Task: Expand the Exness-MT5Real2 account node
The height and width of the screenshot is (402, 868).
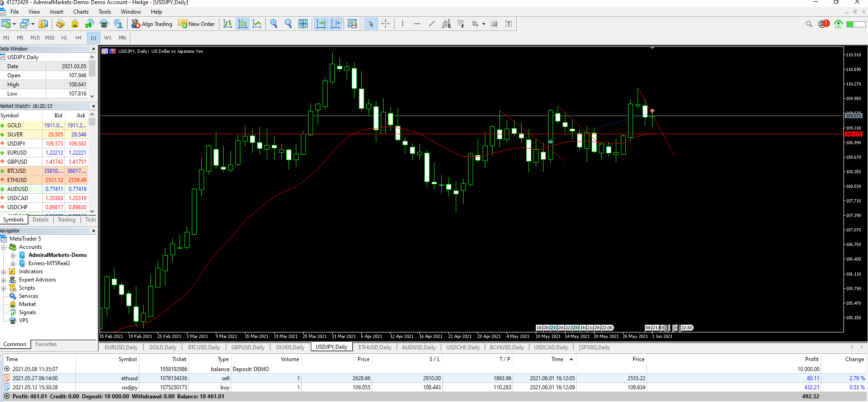Action: [x=13, y=263]
